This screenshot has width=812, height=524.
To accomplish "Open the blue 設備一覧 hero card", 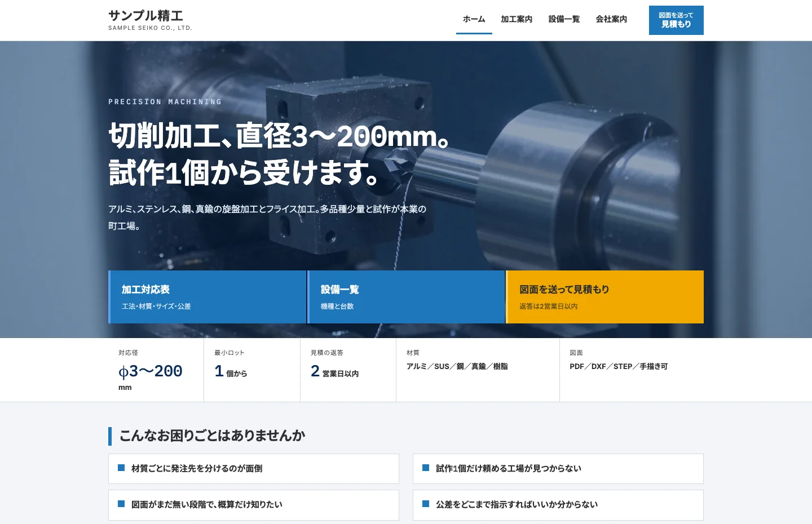I will [406, 297].
